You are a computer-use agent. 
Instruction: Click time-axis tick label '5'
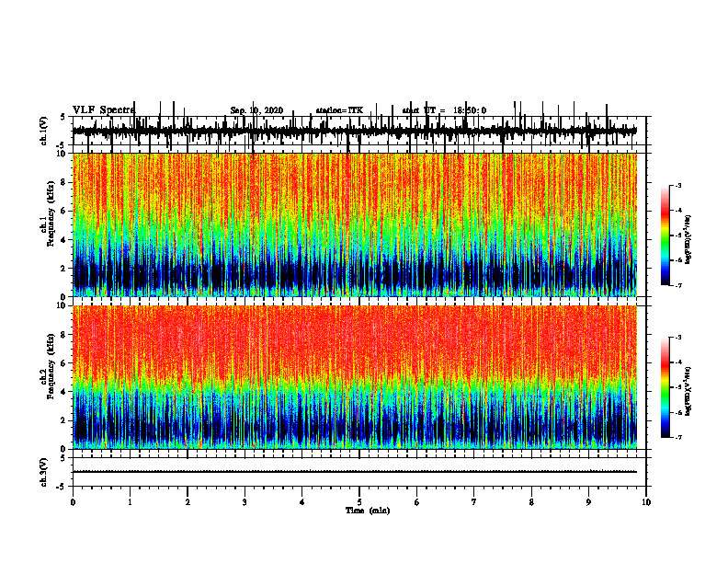[x=359, y=502]
